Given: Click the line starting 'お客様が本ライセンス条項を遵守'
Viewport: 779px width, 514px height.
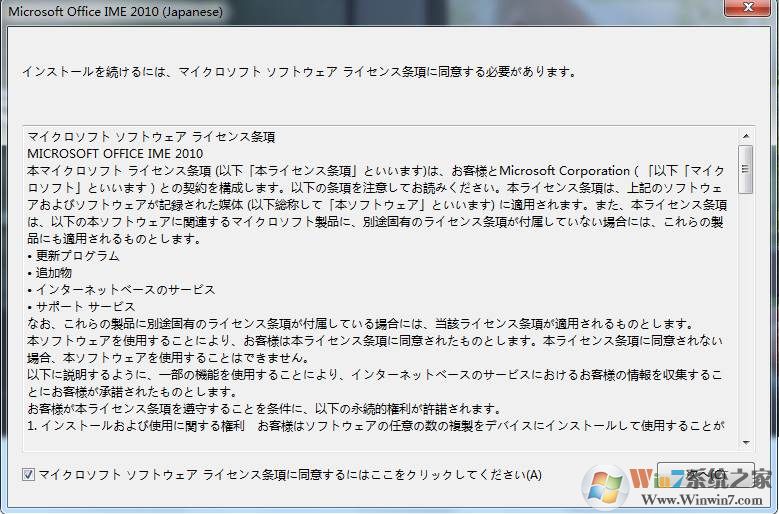Looking at the screenshot, I should pyautogui.click(x=264, y=409).
